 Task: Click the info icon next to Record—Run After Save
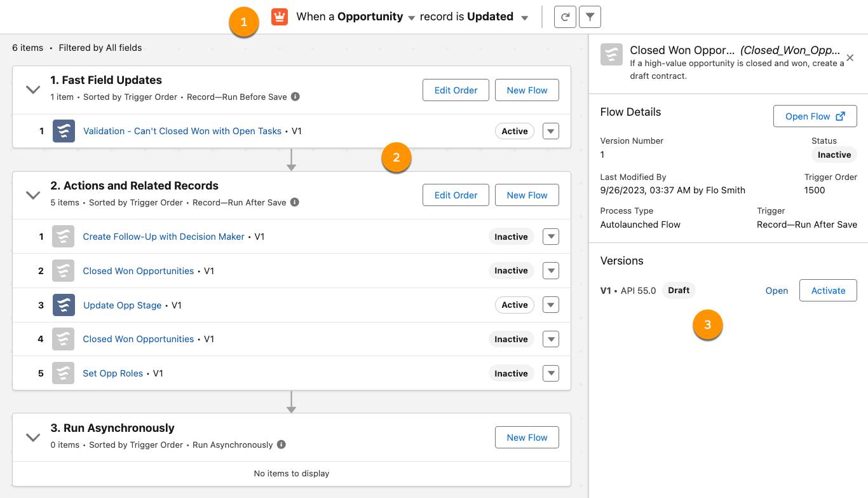coord(294,202)
